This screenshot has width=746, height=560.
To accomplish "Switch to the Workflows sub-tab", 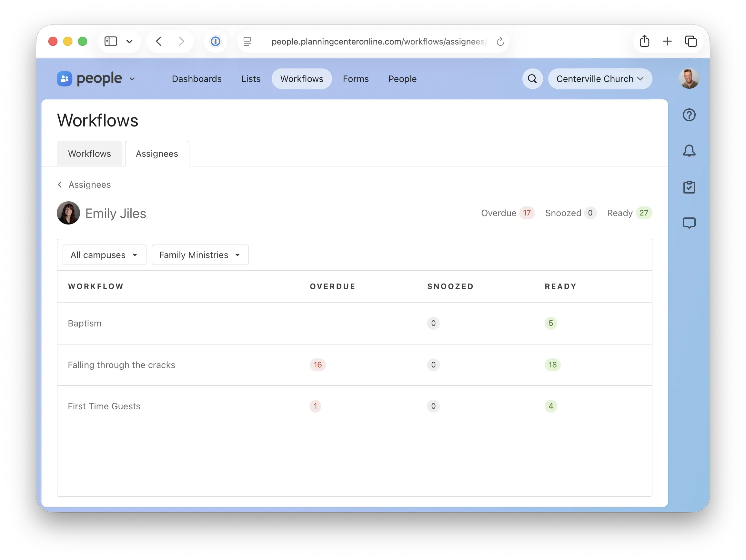I will point(89,154).
